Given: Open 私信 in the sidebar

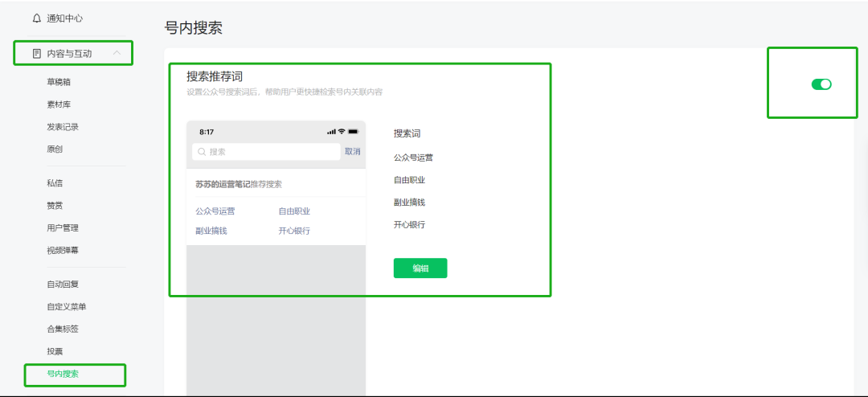Looking at the screenshot, I should click(55, 183).
